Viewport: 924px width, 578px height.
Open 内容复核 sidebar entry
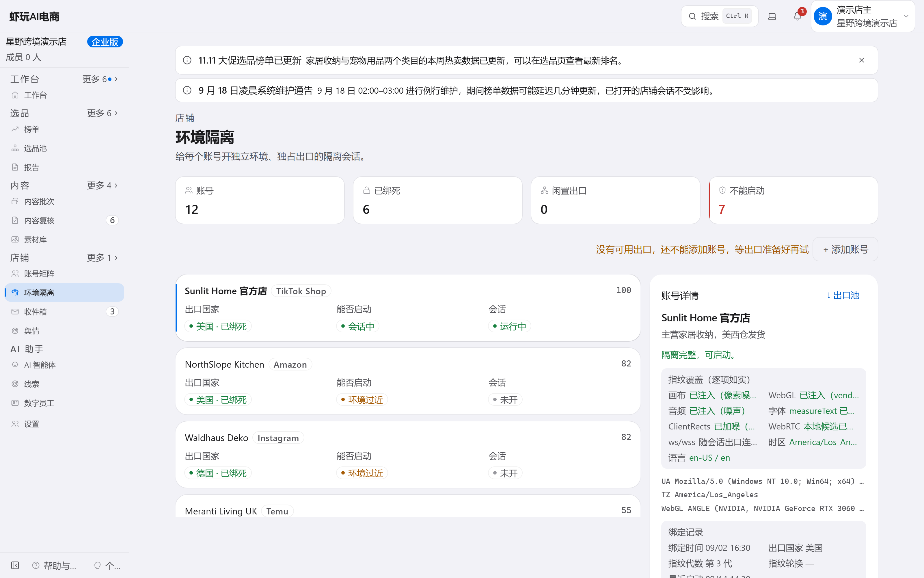tap(64, 221)
